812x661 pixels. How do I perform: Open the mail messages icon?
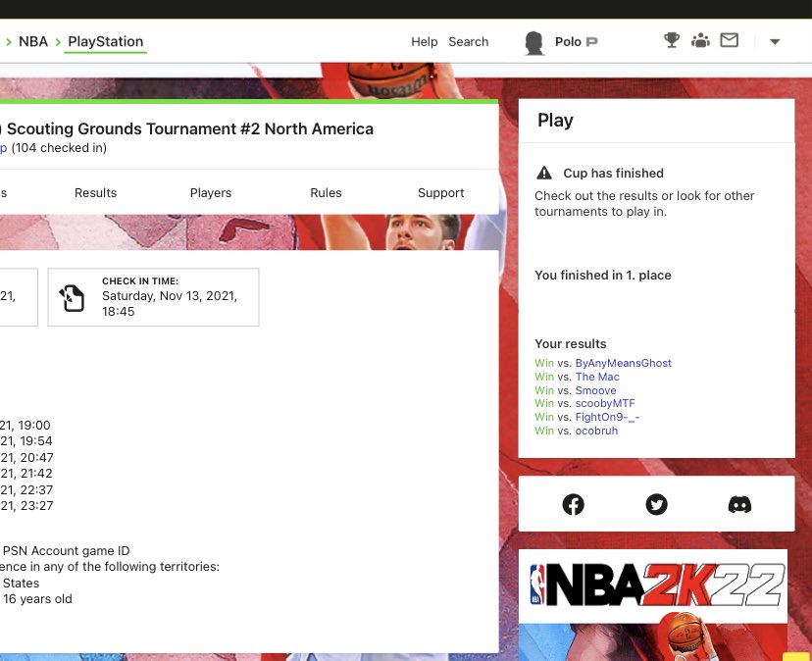pos(730,40)
